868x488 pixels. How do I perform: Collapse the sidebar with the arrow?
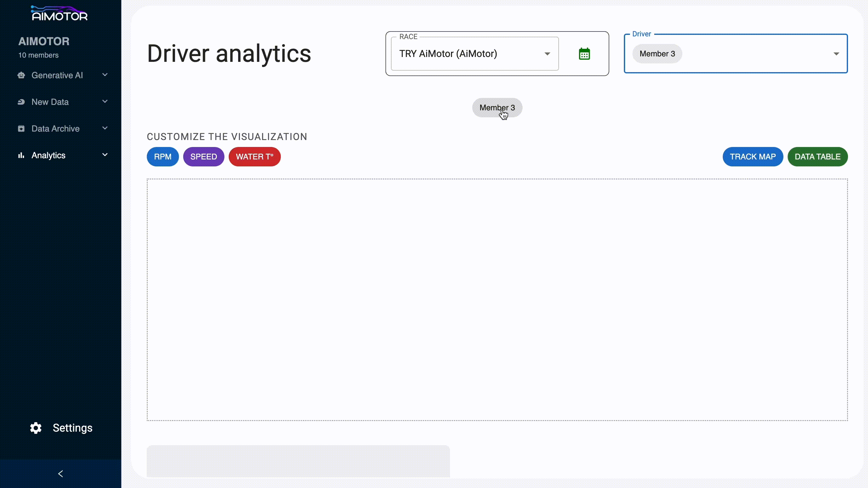click(61, 474)
